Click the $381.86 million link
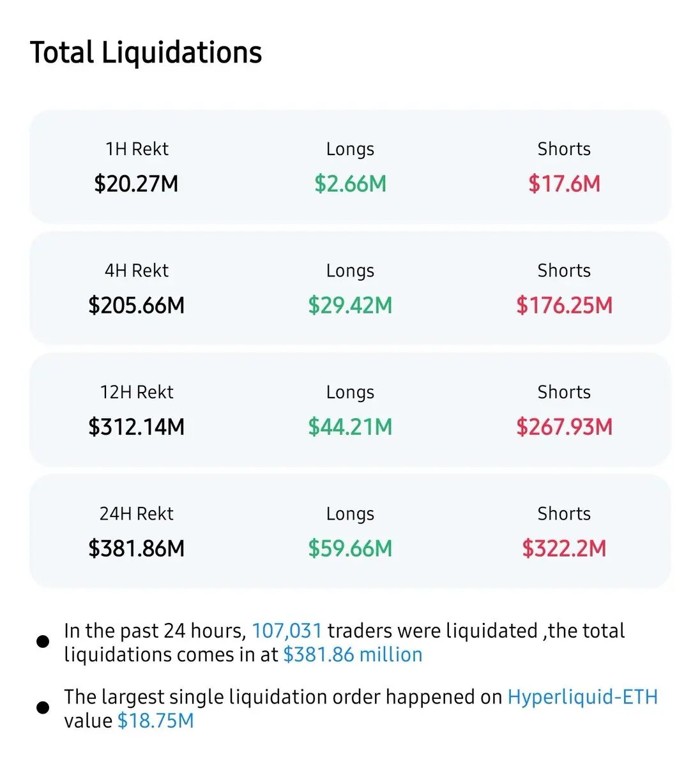 click(353, 654)
